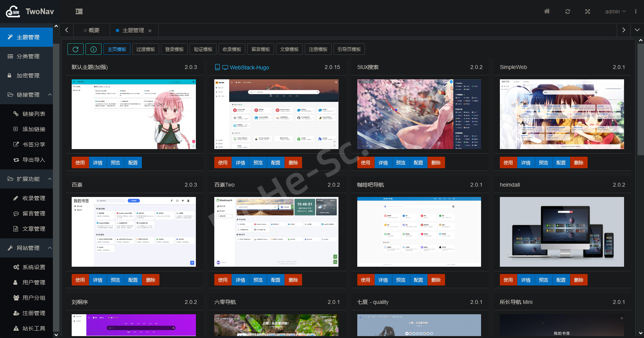Click 使用 for 默认主题(加强)

coord(80,162)
